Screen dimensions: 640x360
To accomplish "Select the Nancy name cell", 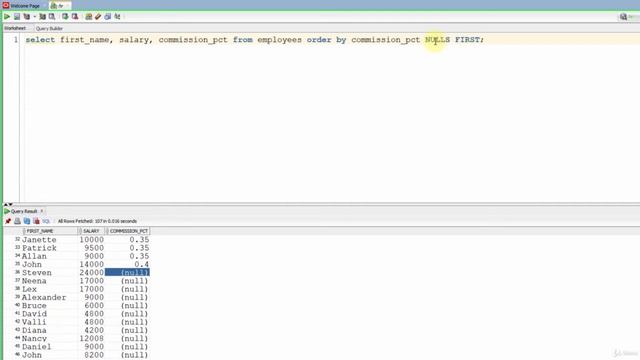I will pos(49,338).
